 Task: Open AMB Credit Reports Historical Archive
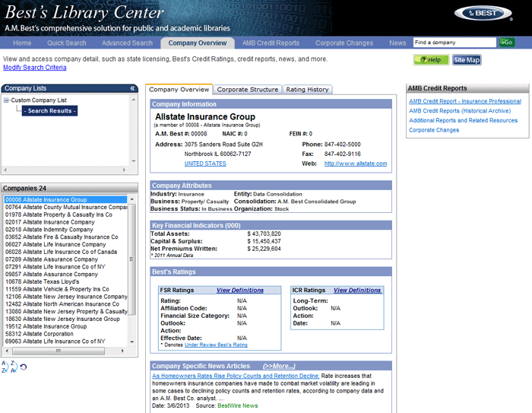pyautogui.click(x=460, y=111)
